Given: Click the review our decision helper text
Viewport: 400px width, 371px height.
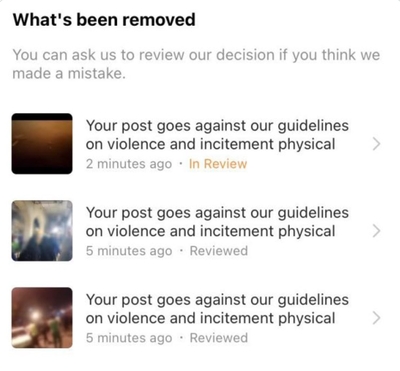Looking at the screenshot, I should [196, 64].
